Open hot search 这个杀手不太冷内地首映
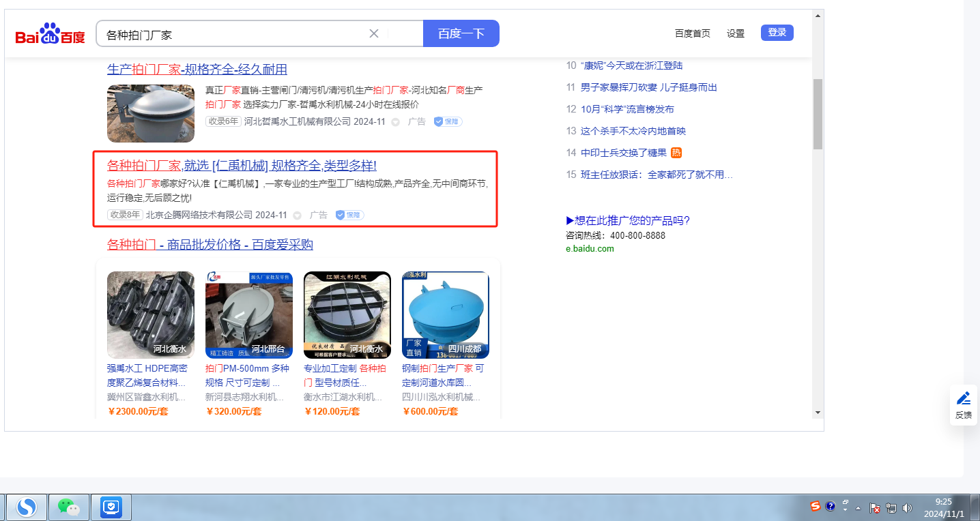This screenshot has height=521, width=980. pos(633,131)
